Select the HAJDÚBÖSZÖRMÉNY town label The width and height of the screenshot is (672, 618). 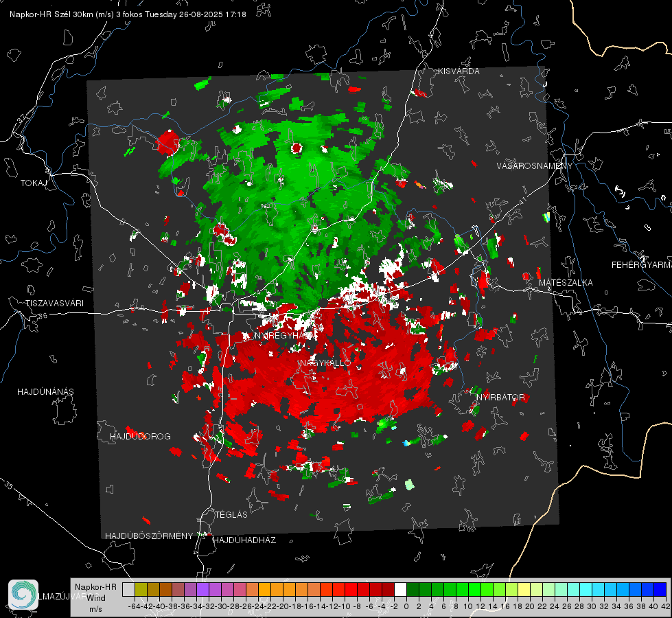click(149, 536)
